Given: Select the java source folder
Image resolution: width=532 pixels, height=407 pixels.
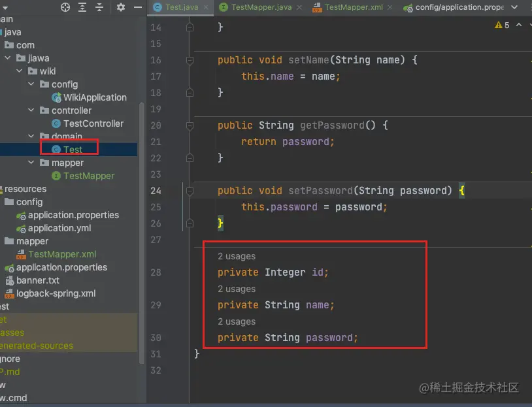Looking at the screenshot, I should (x=12, y=32).
